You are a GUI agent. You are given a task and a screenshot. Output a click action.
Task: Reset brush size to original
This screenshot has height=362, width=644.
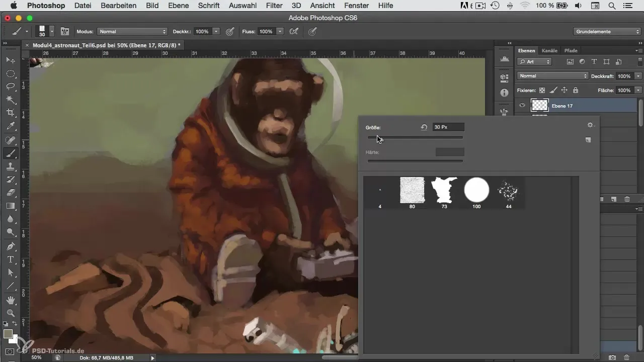click(x=424, y=127)
